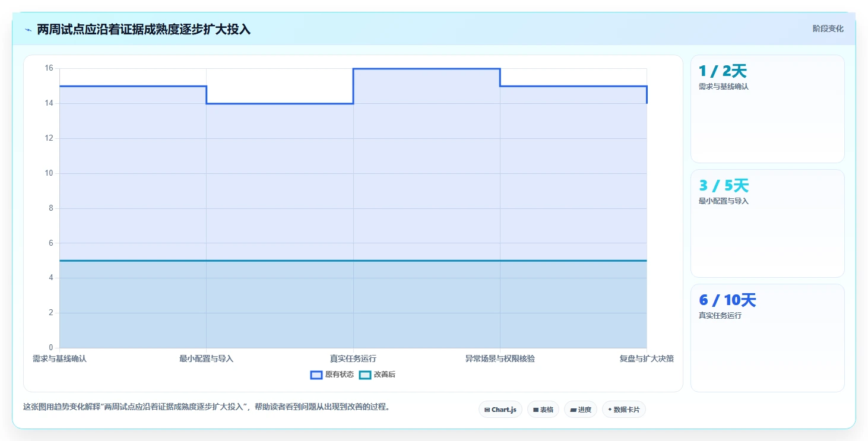Viewport: 868px width, 441px height.
Task: Toggle the 改善后 legend item
Action: (378, 375)
